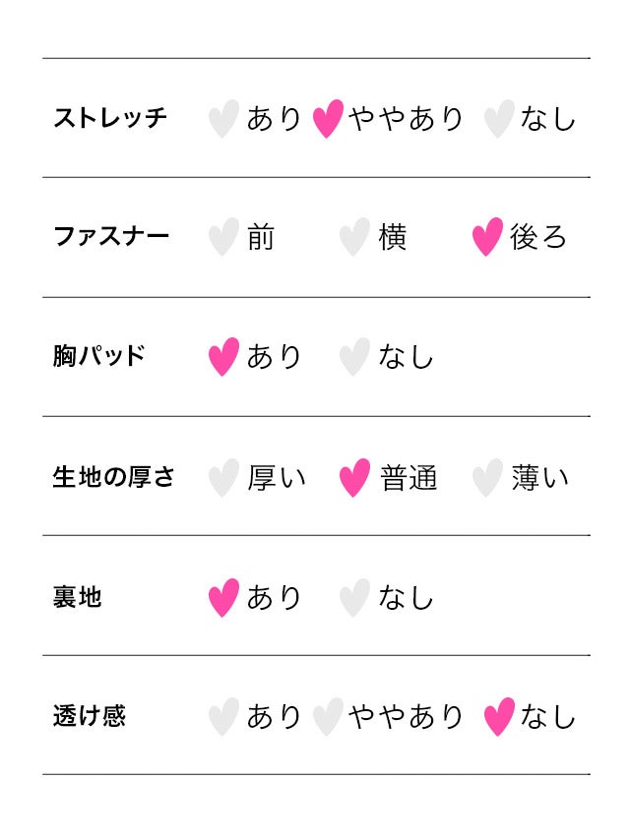Click the ファスナー row label
This screenshot has width=630, height=840.
[111, 237]
